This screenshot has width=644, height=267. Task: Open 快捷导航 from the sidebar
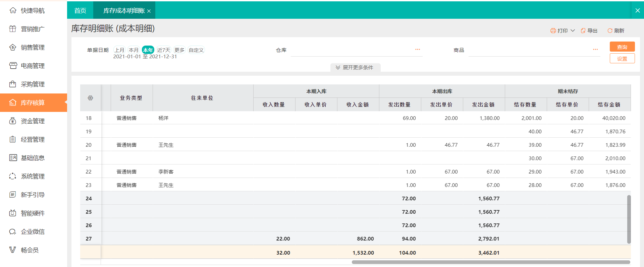[33, 11]
